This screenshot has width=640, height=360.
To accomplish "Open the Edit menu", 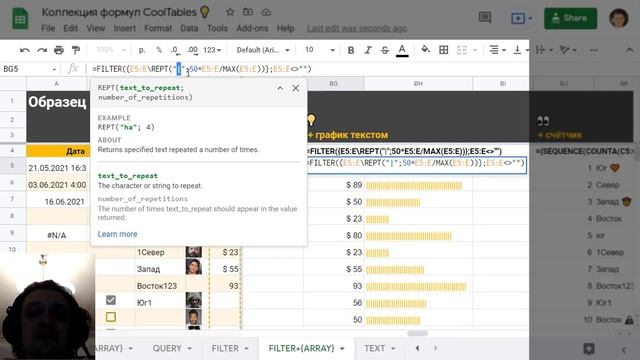I will click(71, 29).
